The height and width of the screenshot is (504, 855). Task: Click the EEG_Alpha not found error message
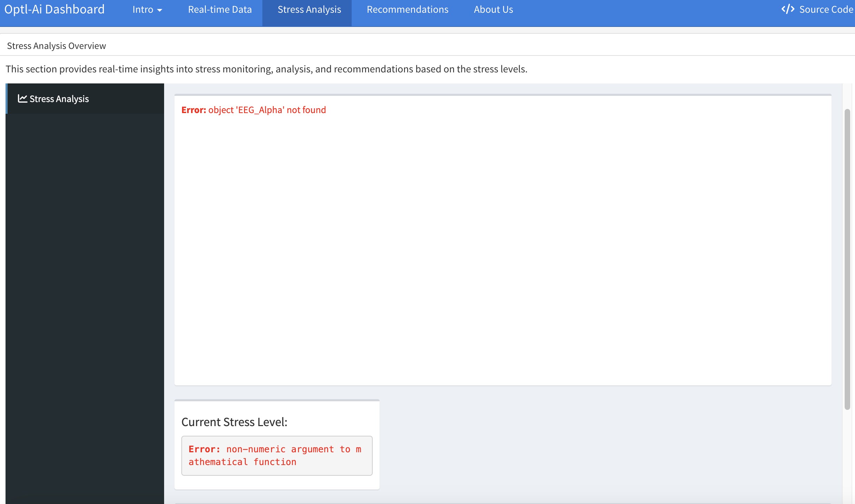coord(253,110)
